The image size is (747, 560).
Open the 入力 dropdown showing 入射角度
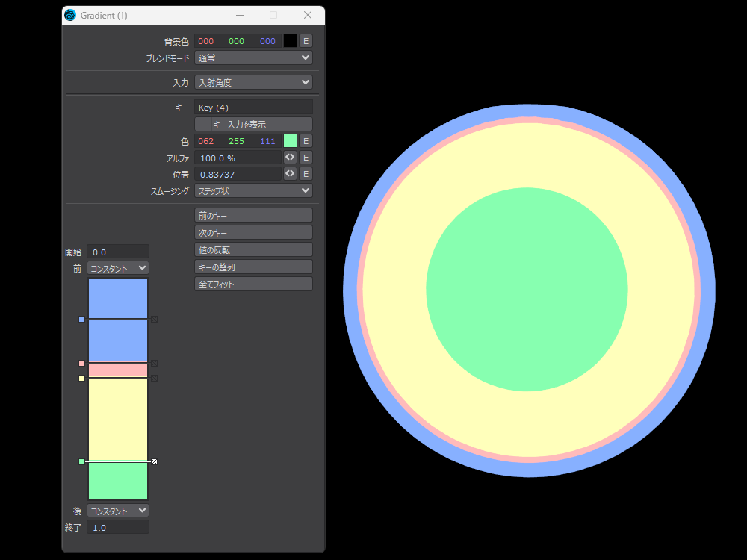click(x=253, y=82)
